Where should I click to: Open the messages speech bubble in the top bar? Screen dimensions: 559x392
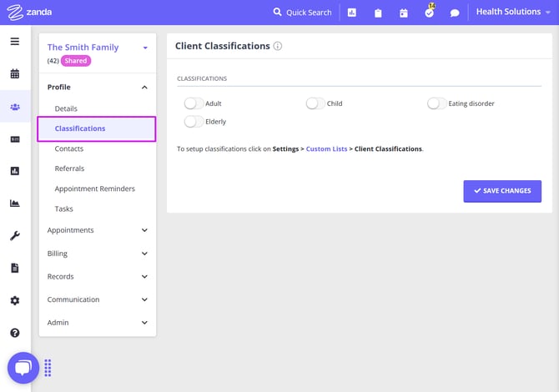coord(455,13)
